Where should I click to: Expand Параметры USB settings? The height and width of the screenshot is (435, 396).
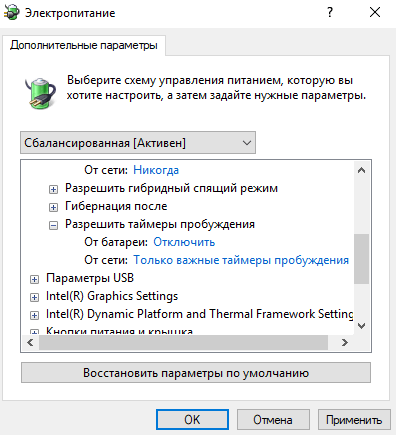[34, 279]
